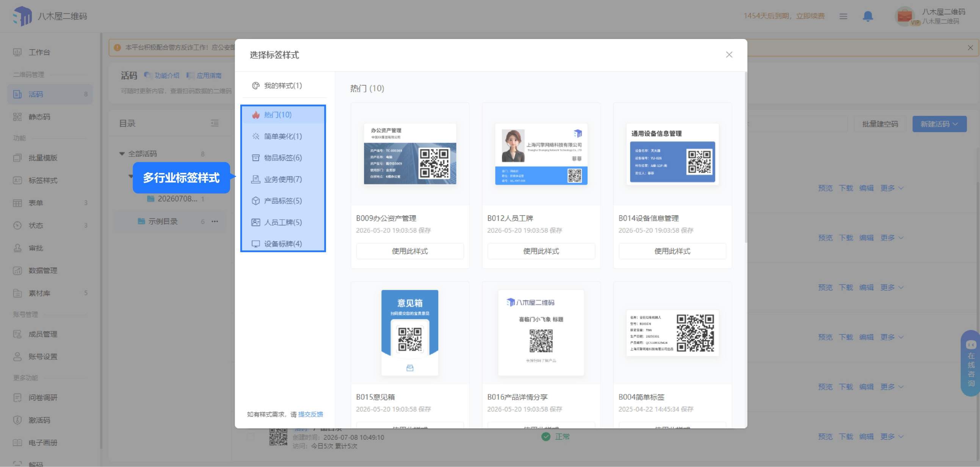Select the 设备标牌(4) category

tap(284, 244)
